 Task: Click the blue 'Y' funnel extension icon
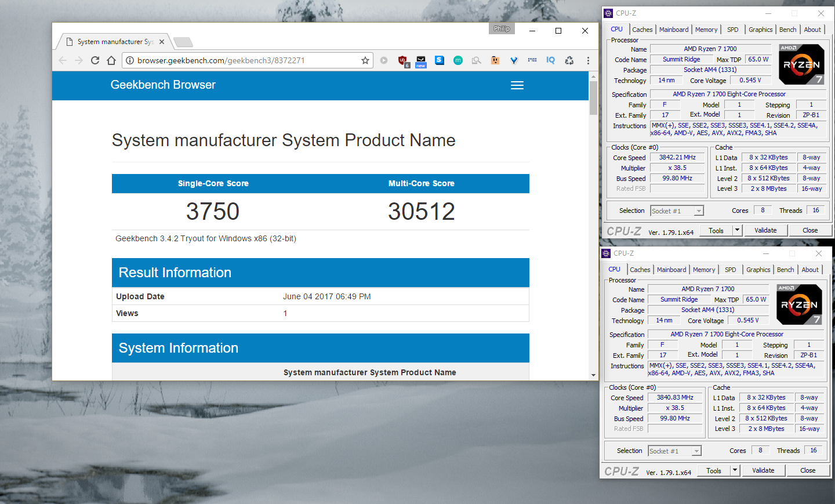514,60
